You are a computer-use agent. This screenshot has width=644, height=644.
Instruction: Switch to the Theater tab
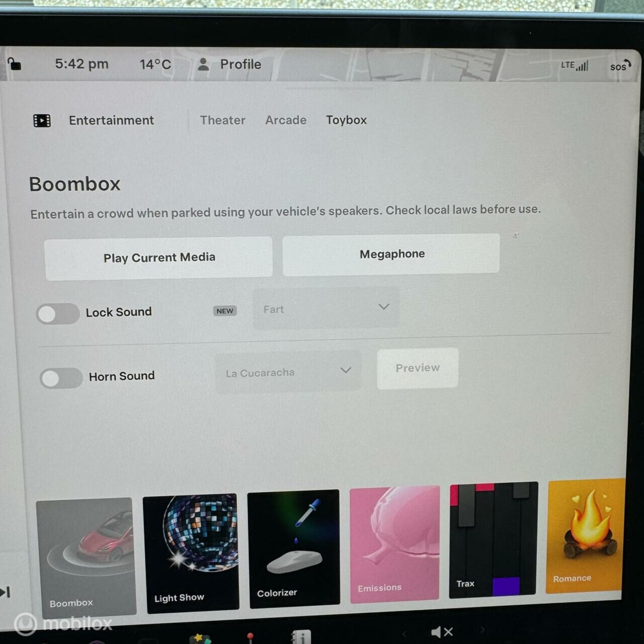[222, 120]
